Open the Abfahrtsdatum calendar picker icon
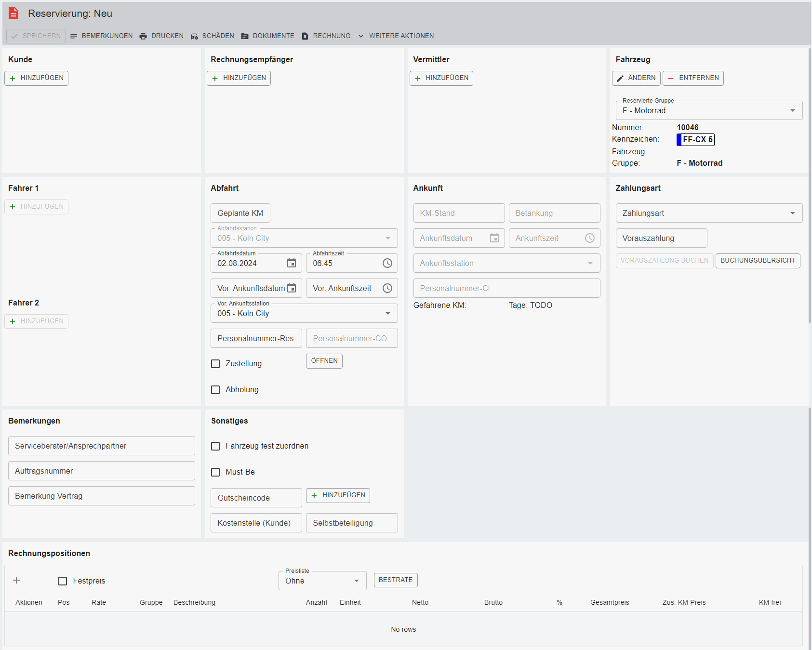Viewport: 812px width, 650px height. pyautogui.click(x=292, y=263)
